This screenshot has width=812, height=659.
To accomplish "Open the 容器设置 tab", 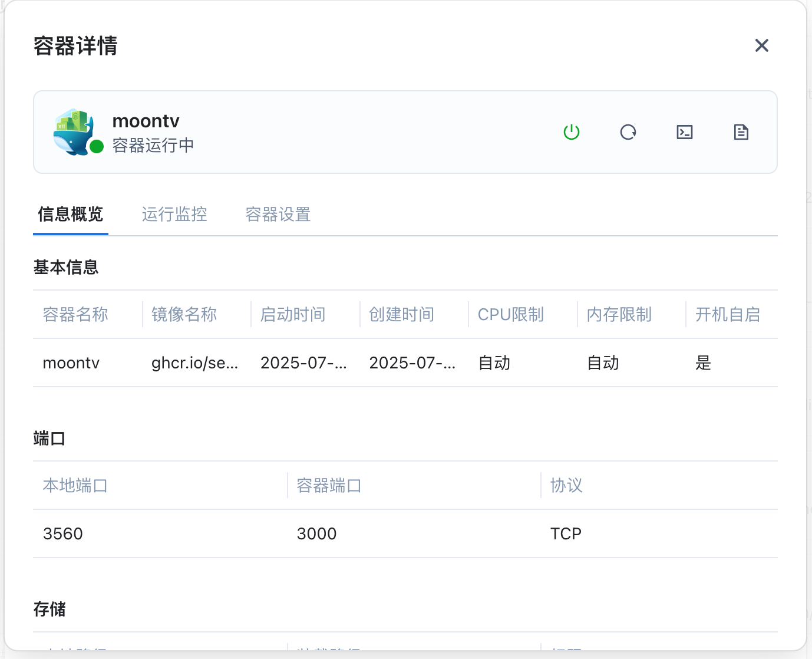I will point(278,215).
